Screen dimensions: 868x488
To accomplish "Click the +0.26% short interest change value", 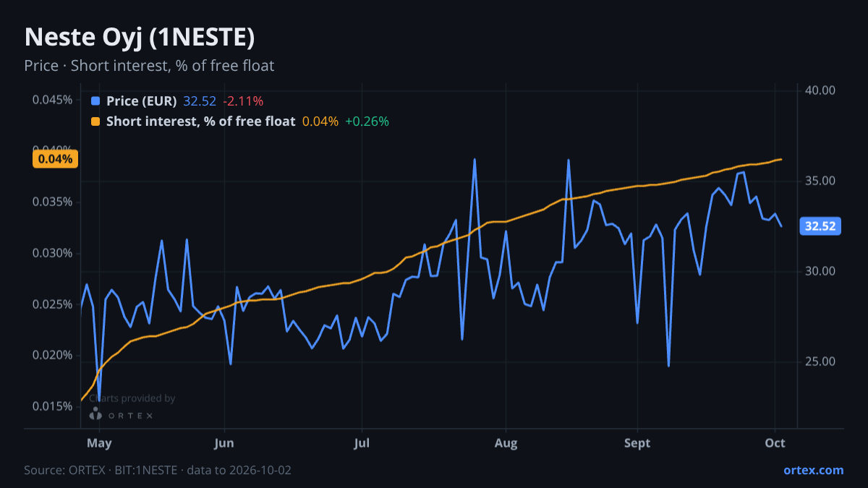I will 367,121.
